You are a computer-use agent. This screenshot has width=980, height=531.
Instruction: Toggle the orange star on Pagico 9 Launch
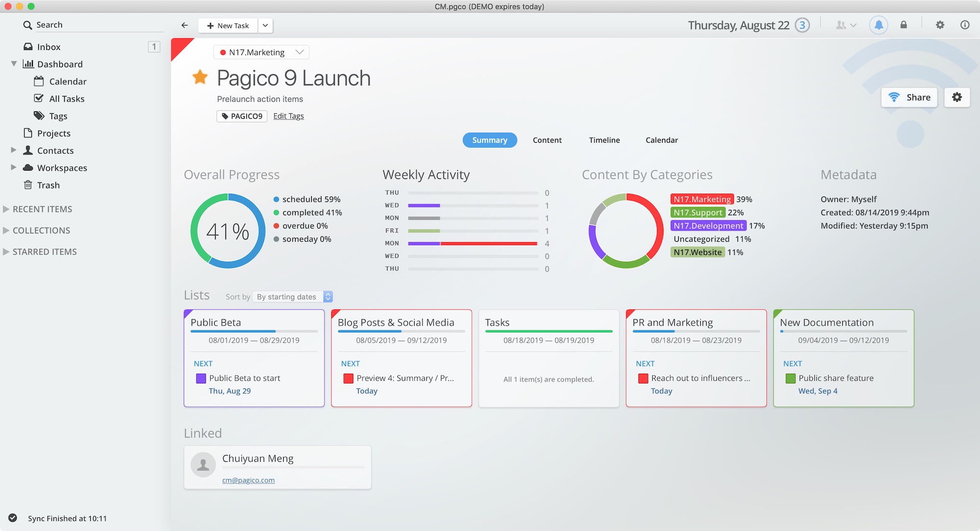pos(200,77)
